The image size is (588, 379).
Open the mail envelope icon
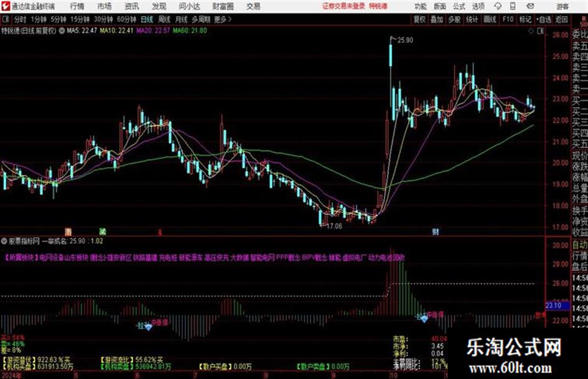[x=530, y=6]
